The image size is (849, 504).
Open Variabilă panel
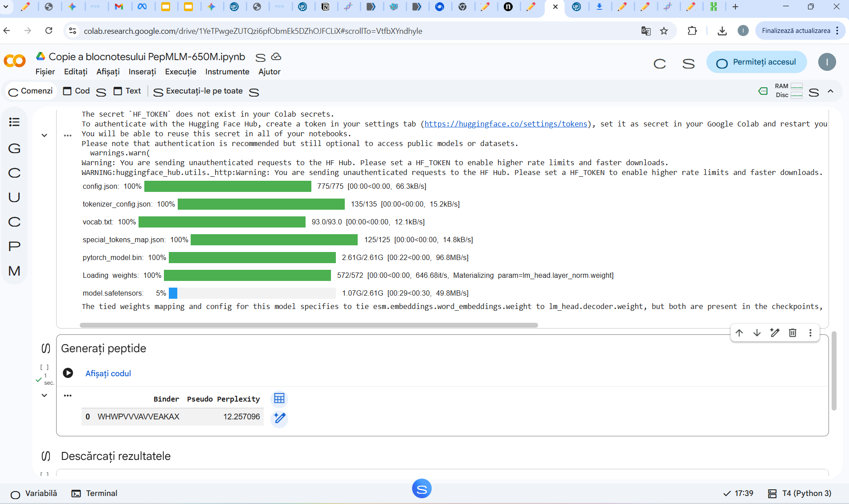click(x=34, y=493)
